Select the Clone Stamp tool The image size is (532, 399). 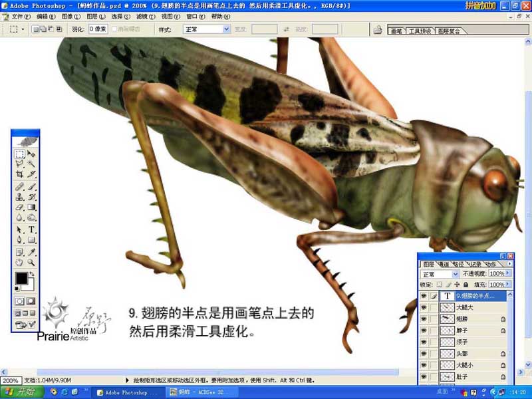coord(20,197)
